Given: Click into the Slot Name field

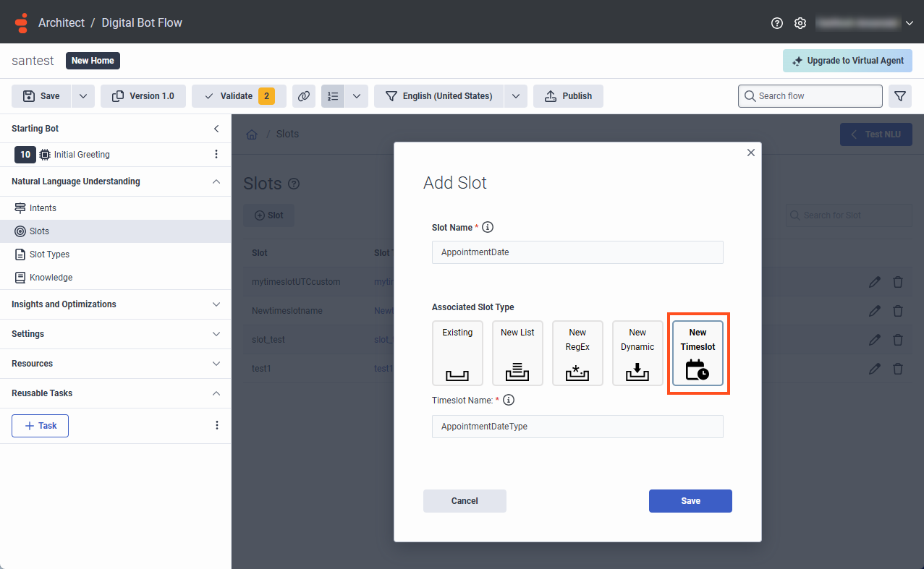Looking at the screenshot, I should [577, 252].
